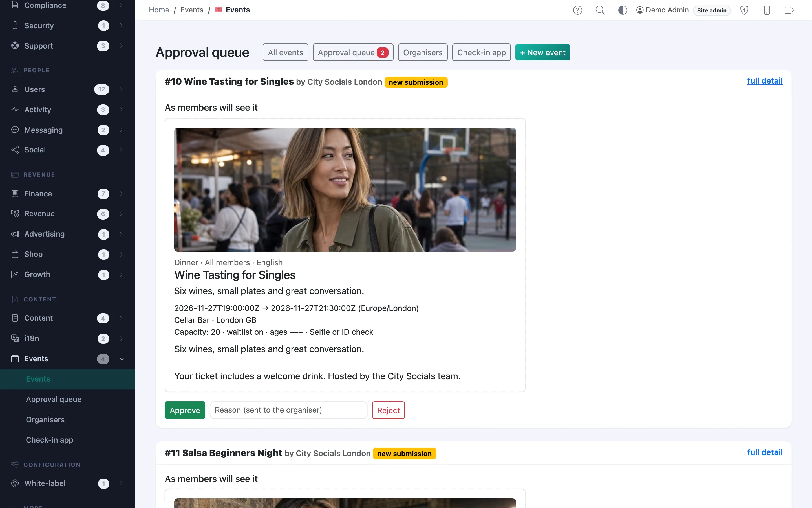Open the mobile device preview icon
The image size is (812, 508).
point(767,10)
